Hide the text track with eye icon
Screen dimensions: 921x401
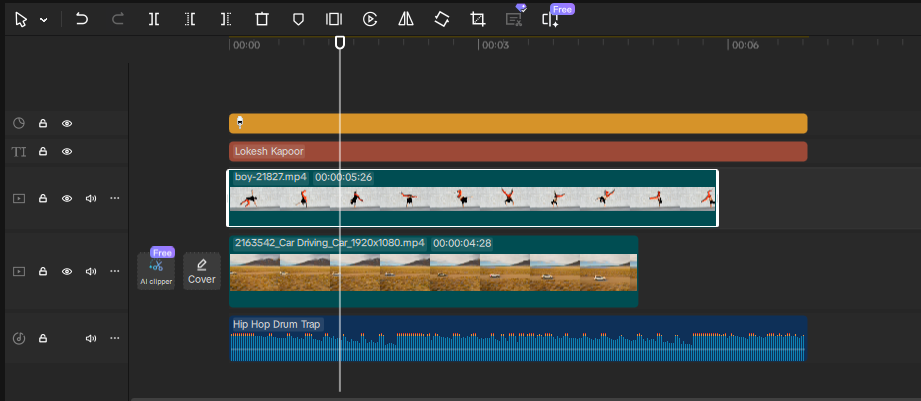(x=67, y=152)
